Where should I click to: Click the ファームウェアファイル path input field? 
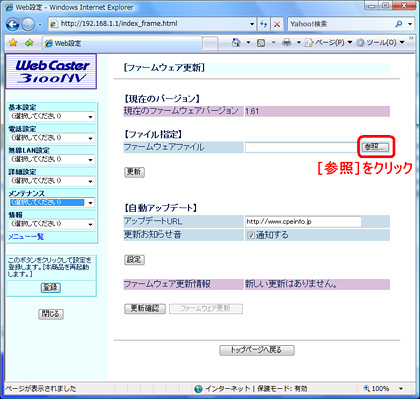point(302,147)
